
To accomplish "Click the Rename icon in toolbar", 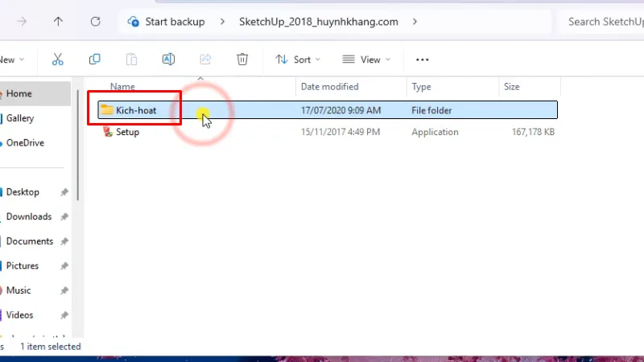I will tap(168, 60).
